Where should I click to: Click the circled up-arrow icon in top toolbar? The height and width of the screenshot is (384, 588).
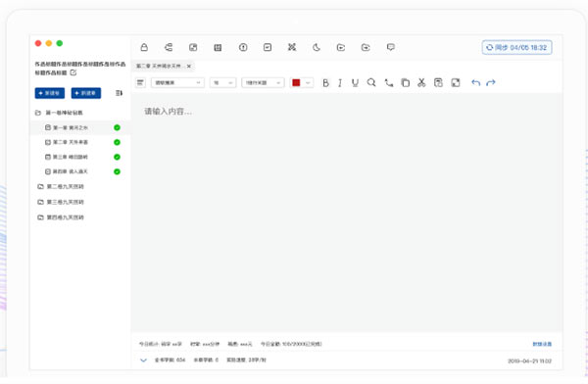pos(243,47)
